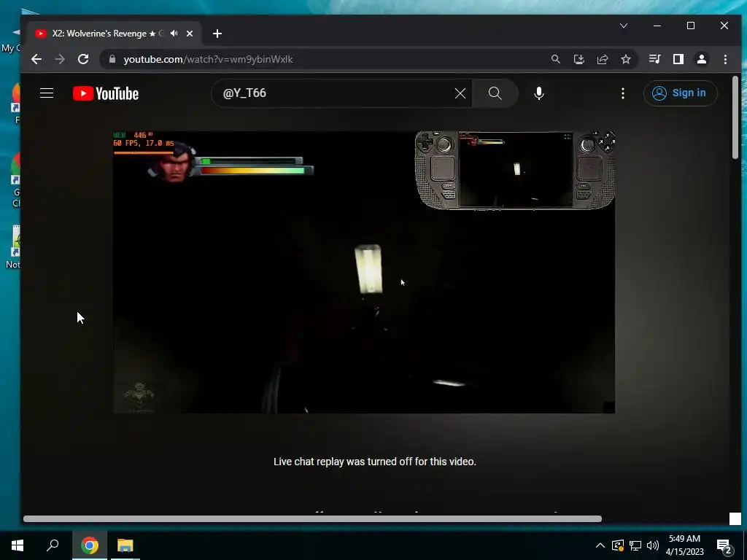Expand the Chrome tab search chevron

[x=624, y=26]
